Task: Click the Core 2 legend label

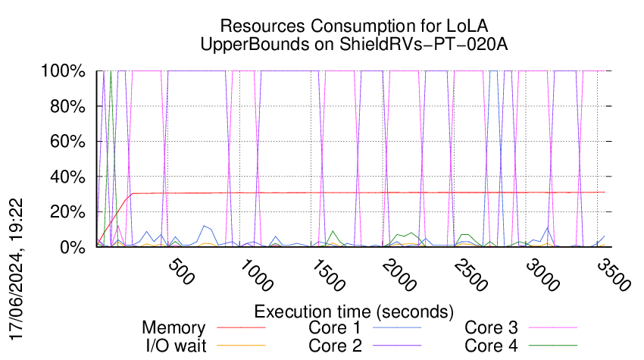Action: coord(335,346)
